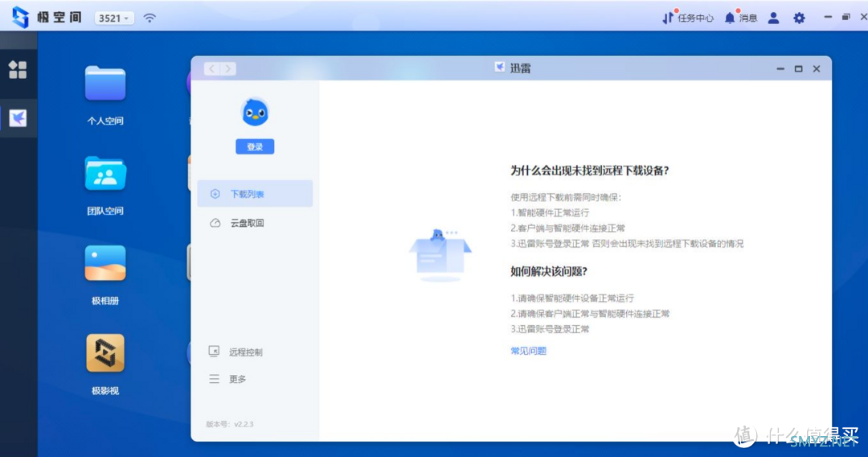Click the Xunlei title bar icon
Viewport: 868px width, 457px height.
[499, 68]
